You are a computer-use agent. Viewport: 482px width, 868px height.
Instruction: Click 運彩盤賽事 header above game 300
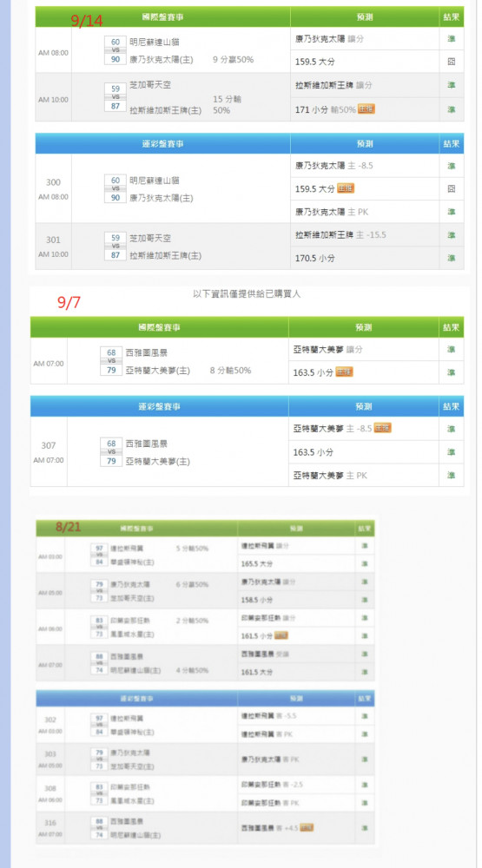tap(162, 144)
